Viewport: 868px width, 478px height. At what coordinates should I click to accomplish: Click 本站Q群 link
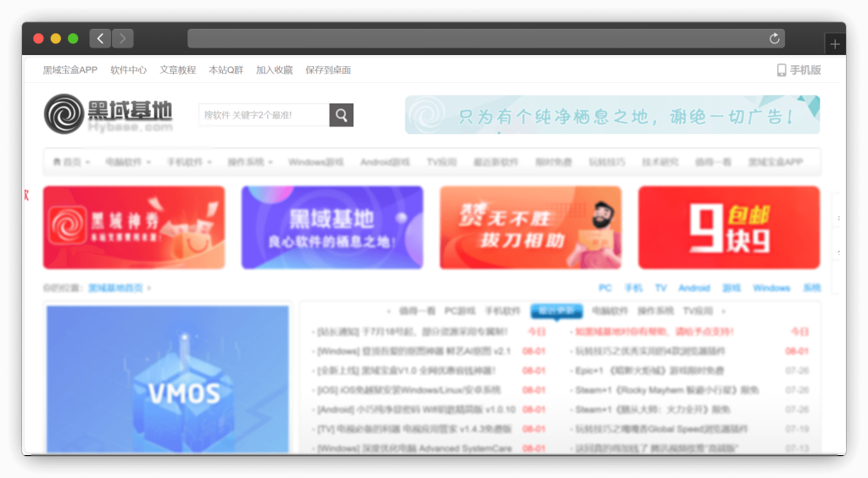225,70
